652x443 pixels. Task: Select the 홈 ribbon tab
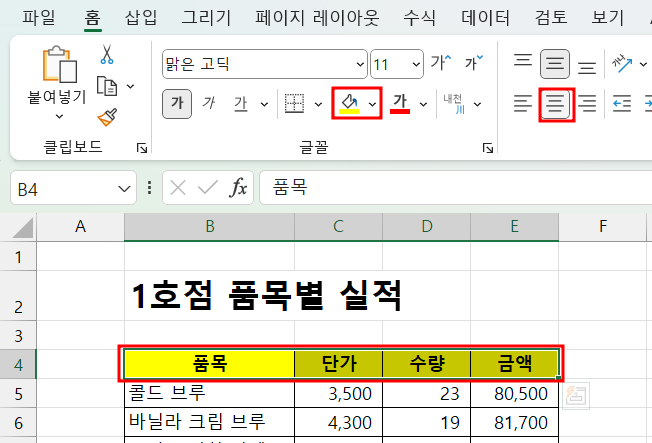point(92,17)
